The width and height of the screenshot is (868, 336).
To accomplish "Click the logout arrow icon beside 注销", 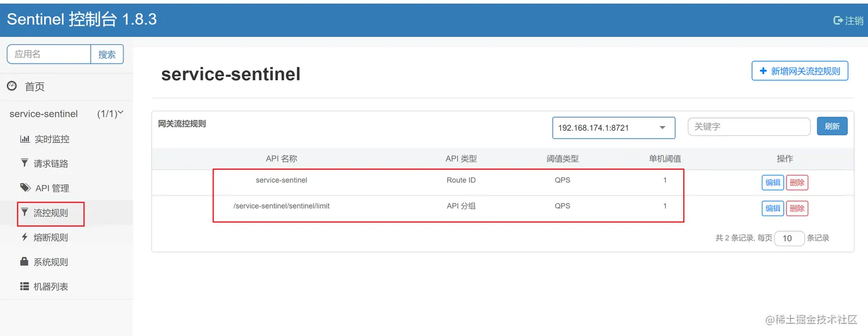I will point(838,21).
